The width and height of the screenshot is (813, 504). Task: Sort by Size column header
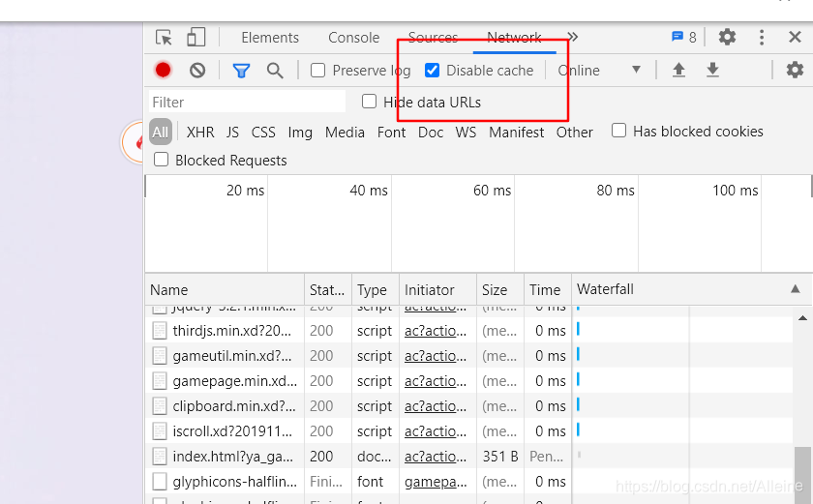[499, 289]
